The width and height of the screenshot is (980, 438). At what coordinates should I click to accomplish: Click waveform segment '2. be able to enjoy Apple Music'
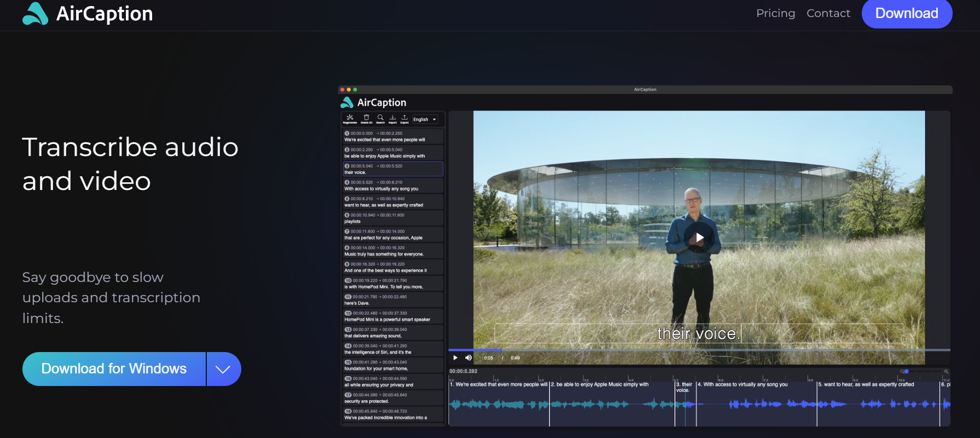pos(612,404)
